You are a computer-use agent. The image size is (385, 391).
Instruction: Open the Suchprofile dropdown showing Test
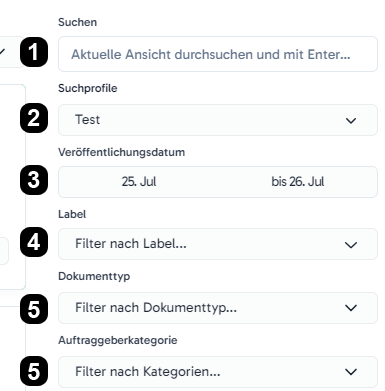click(x=218, y=120)
